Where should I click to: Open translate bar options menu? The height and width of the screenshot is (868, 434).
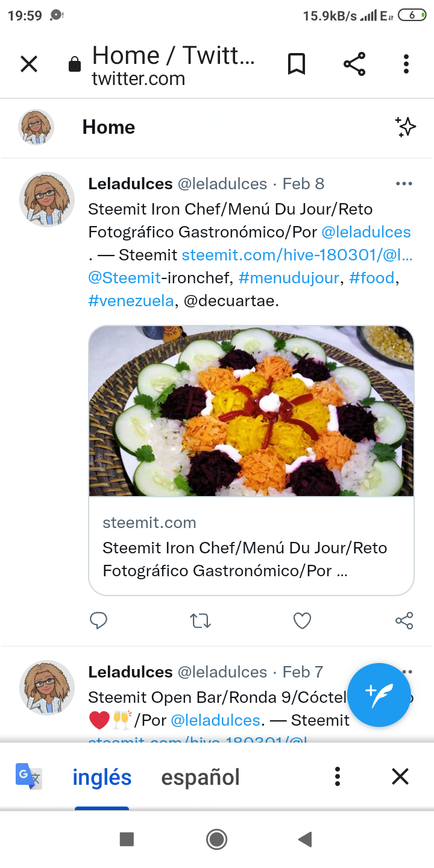click(338, 776)
